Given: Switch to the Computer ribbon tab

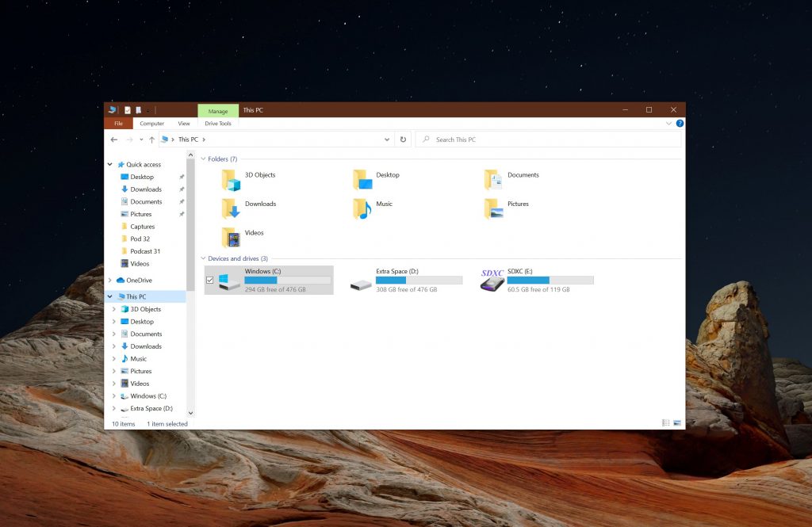Looking at the screenshot, I should coord(151,123).
